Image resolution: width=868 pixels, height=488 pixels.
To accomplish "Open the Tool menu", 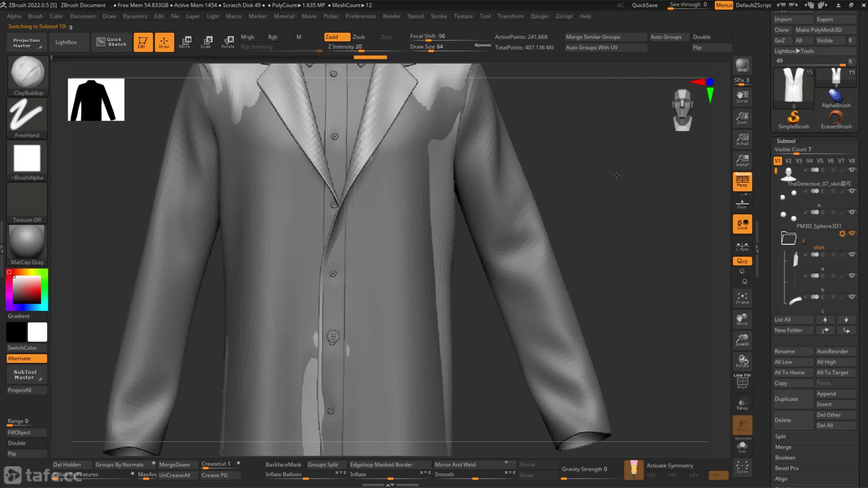I will point(485,16).
